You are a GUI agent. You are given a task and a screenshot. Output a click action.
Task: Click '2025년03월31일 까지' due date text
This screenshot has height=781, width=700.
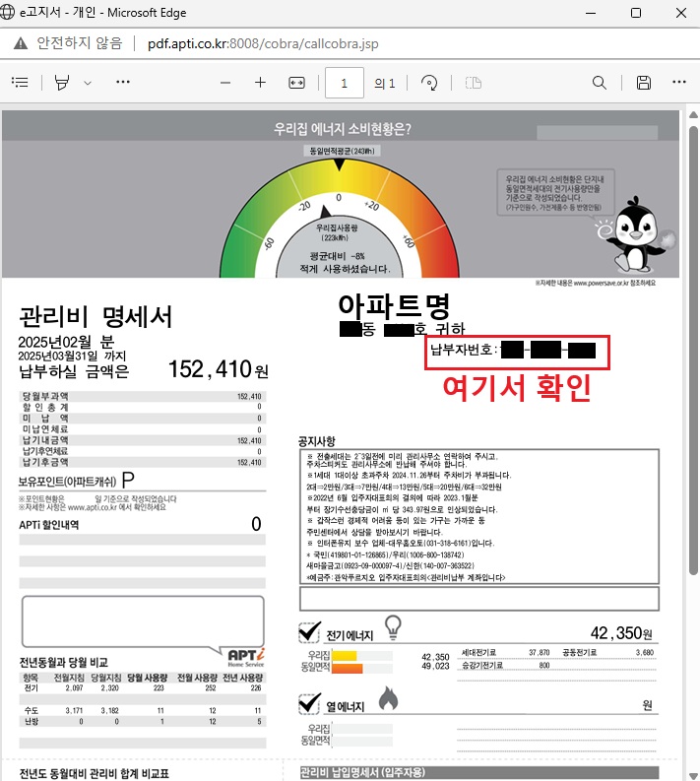72,356
